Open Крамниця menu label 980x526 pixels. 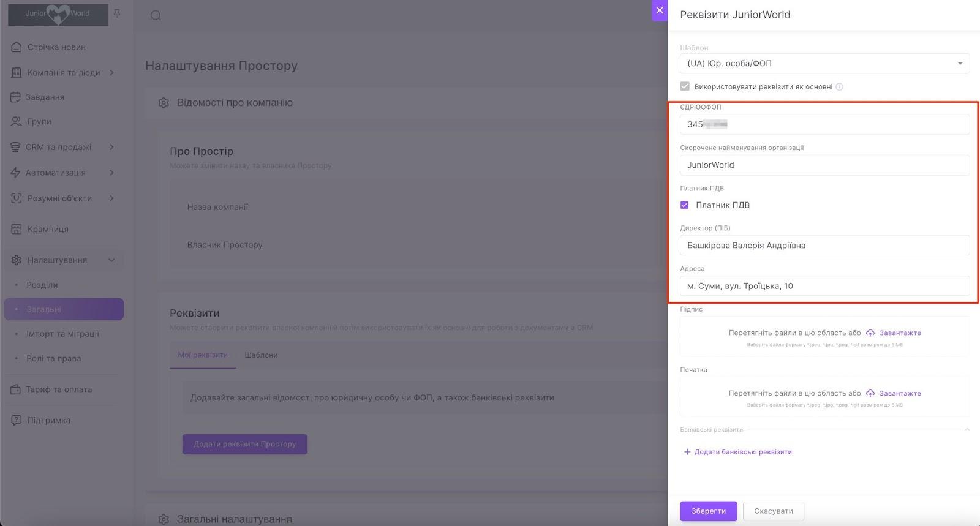click(x=48, y=229)
